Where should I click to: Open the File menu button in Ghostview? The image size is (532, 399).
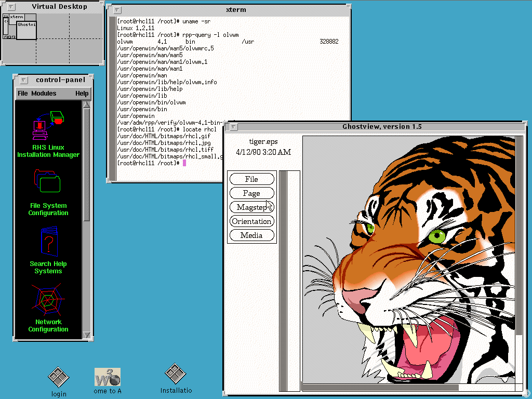(x=252, y=179)
